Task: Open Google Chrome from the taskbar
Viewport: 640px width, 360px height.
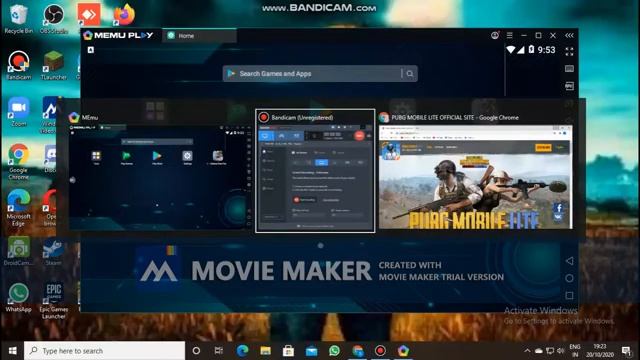Action: point(358,351)
